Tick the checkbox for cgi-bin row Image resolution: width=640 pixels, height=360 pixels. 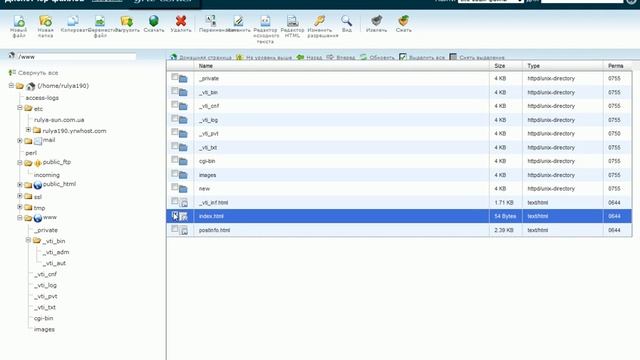[174, 160]
